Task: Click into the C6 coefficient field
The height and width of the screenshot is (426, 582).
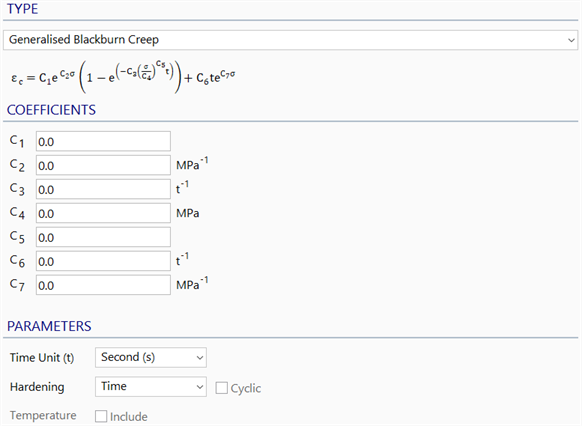Action: click(103, 261)
